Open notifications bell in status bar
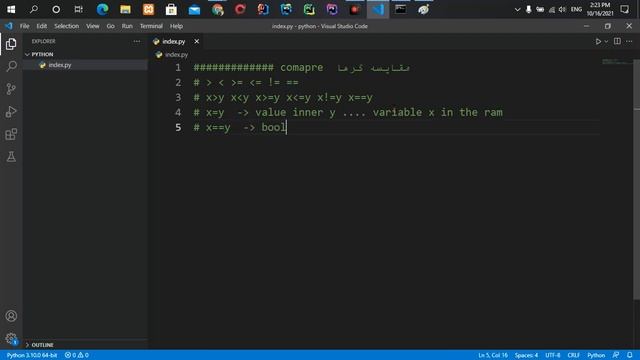640x360 pixels. pyautogui.click(x=629, y=355)
